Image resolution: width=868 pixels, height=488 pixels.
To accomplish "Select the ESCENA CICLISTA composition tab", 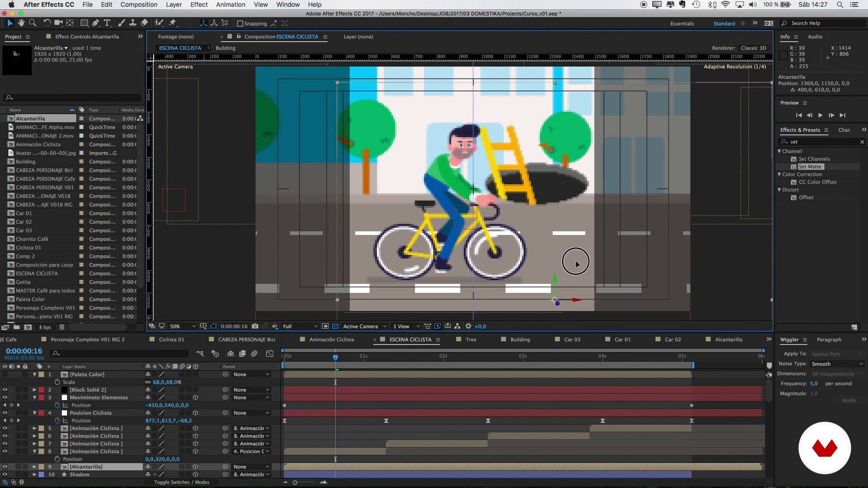I will [x=410, y=339].
